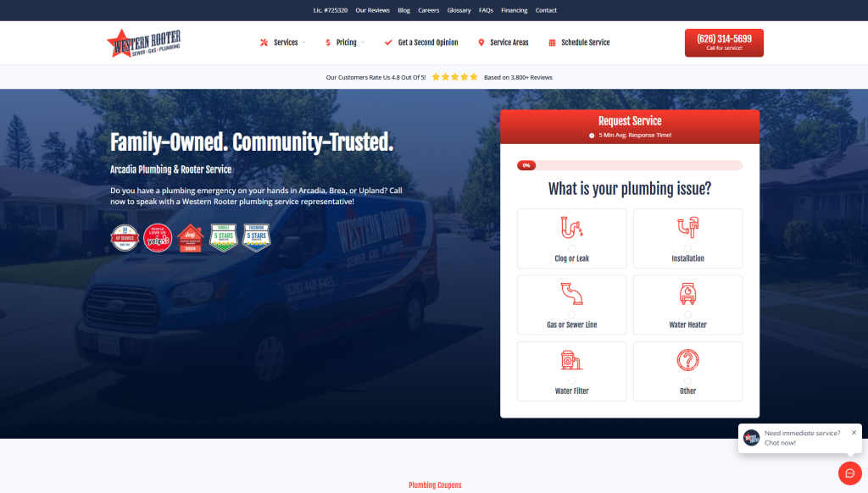This screenshot has height=493, width=868.
Task: Open Our Reviews link in top bar
Action: pos(373,10)
